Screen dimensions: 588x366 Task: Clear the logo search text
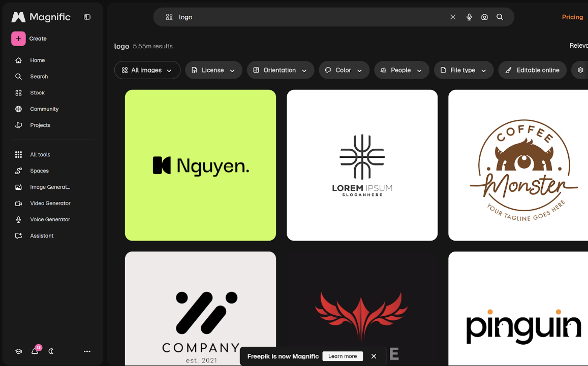[x=453, y=17]
